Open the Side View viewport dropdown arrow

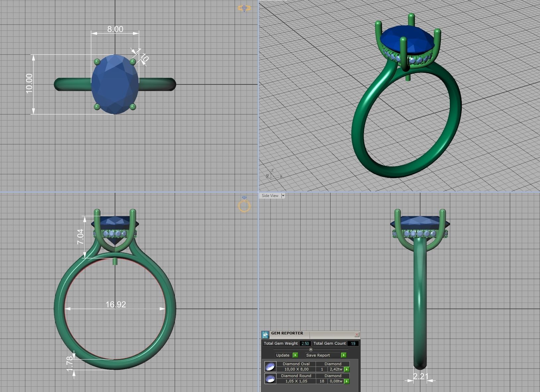point(283,196)
